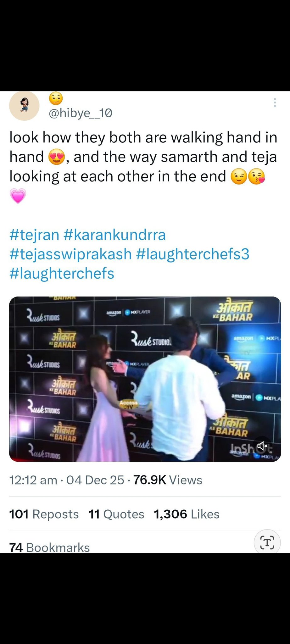Tap the pink heart emoji in the tweet

[x=18, y=196]
